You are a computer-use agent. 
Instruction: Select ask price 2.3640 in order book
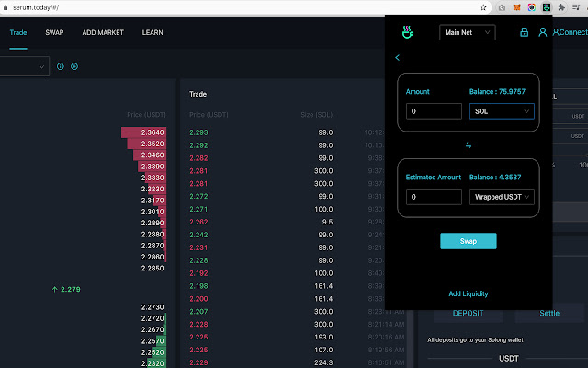[x=153, y=132]
